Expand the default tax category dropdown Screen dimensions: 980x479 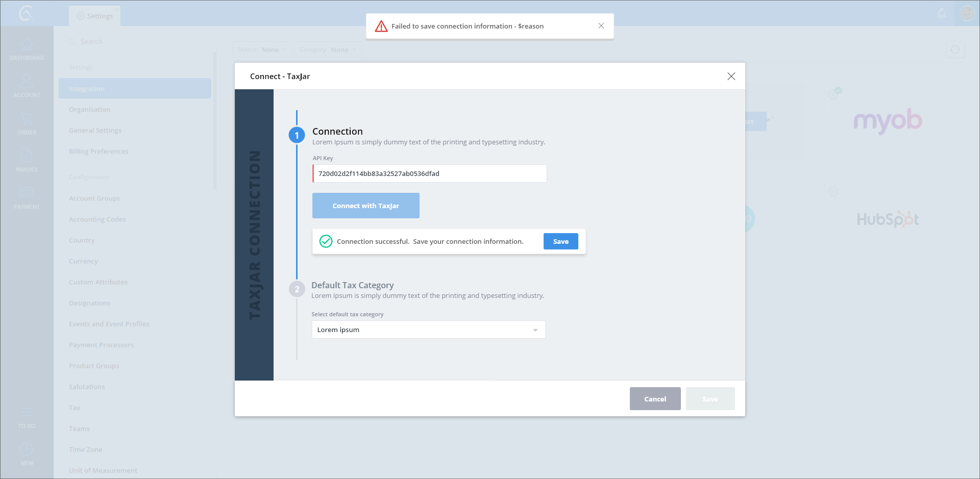(535, 330)
